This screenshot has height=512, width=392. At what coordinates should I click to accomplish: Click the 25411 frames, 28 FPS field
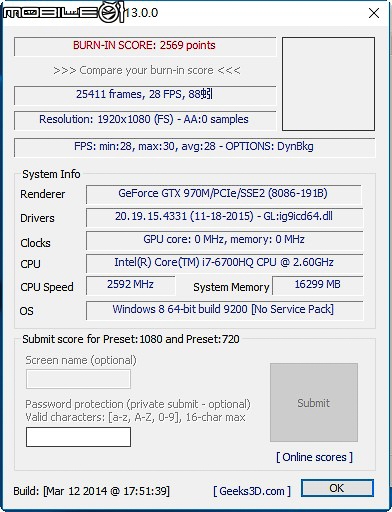pyautogui.click(x=145, y=95)
